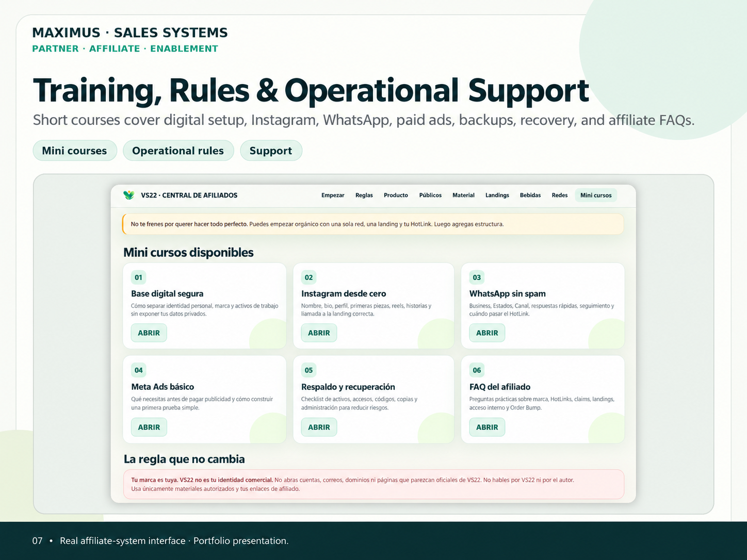Click the VS22 green heart logo icon
The height and width of the screenshot is (560, 747).
tap(128, 195)
